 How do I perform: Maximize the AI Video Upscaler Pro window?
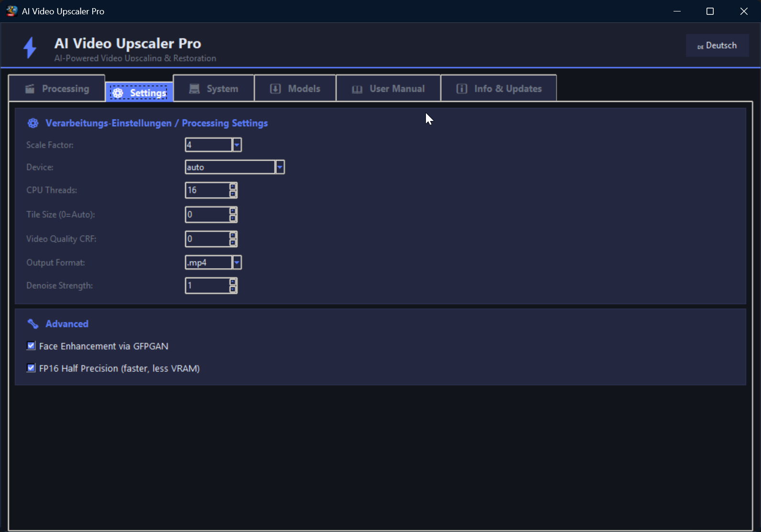710,11
